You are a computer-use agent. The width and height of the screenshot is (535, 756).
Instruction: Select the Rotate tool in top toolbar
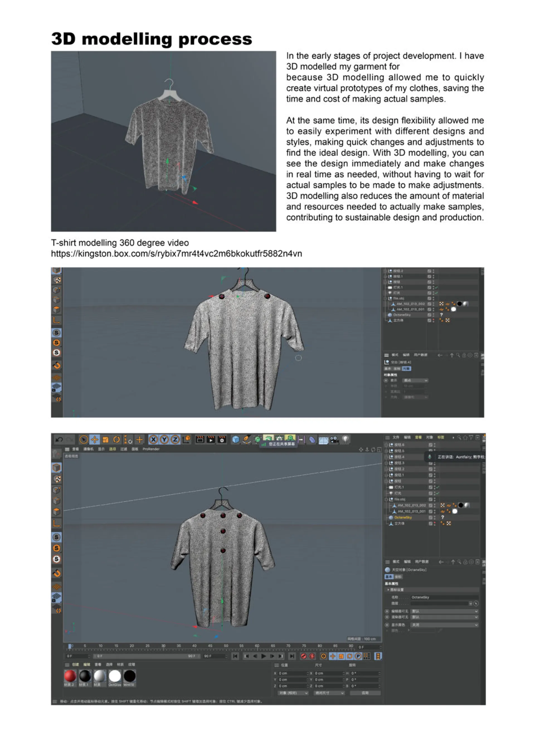click(116, 439)
